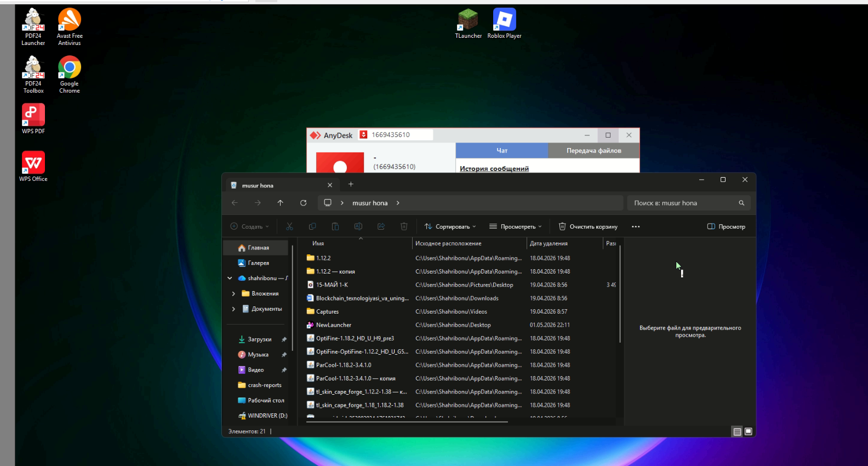Open Главная in the navigation pane
This screenshot has height=466, width=868.
[256, 248]
